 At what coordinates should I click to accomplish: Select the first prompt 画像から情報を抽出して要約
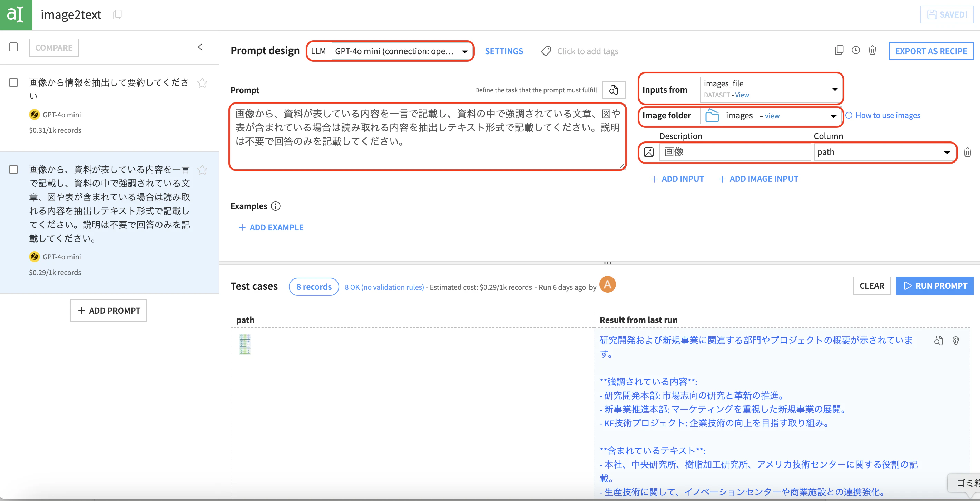[x=109, y=89]
